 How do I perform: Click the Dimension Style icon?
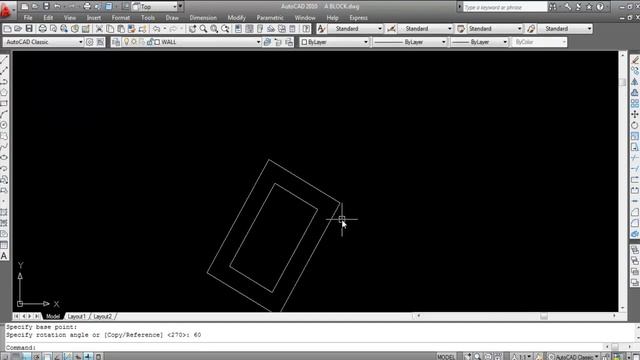click(x=391, y=29)
